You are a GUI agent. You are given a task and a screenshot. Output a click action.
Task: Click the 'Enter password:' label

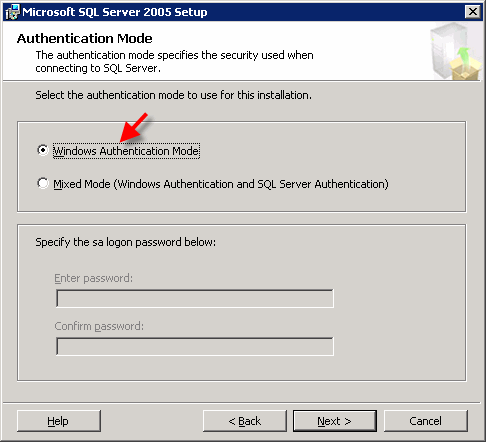[x=93, y=278]
